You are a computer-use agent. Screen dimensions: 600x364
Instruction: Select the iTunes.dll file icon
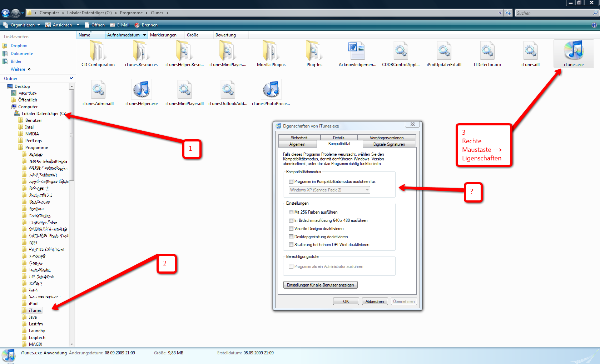coord(530,51)
